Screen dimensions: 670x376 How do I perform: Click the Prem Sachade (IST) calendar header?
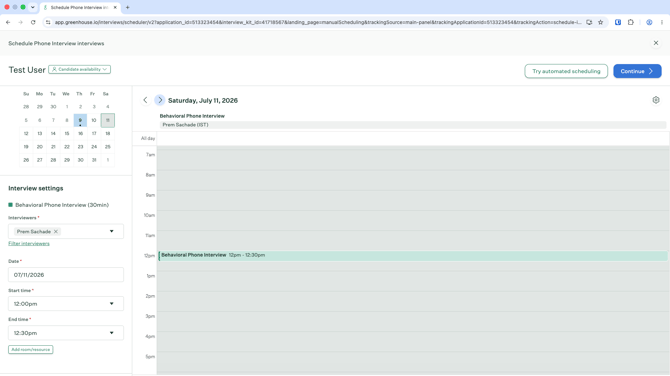413,125
